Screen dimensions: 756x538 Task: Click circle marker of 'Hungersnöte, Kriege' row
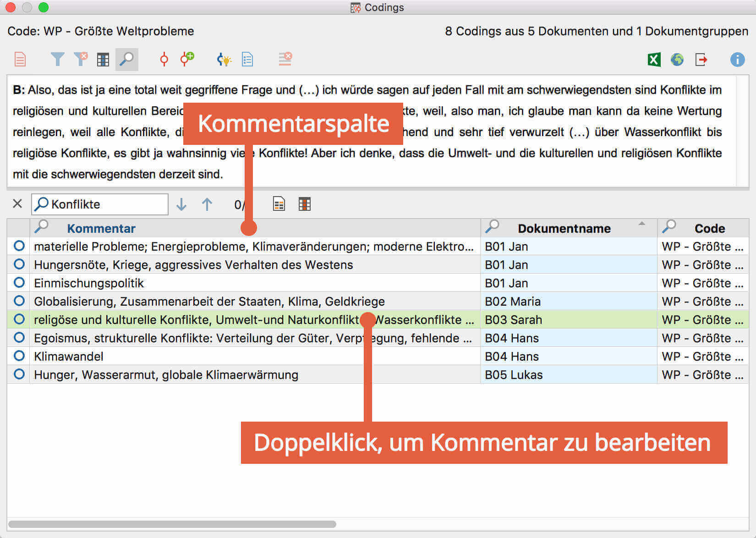[x=19, y=264]
